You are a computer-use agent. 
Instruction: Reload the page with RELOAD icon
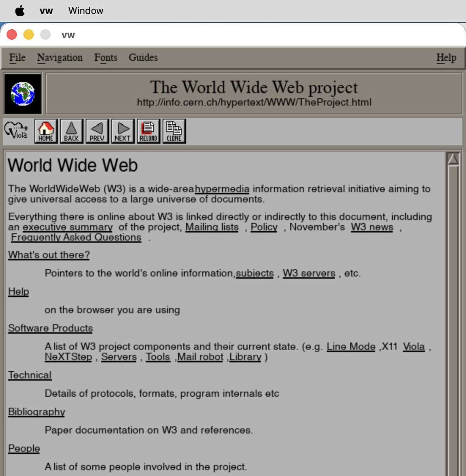(149, 131)
